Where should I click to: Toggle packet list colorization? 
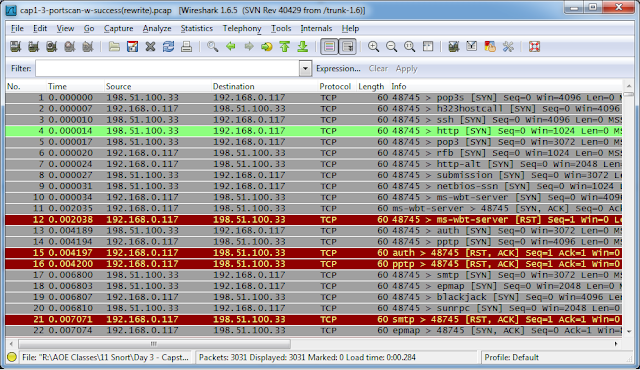pyautogui.click(x=329, y=47)
